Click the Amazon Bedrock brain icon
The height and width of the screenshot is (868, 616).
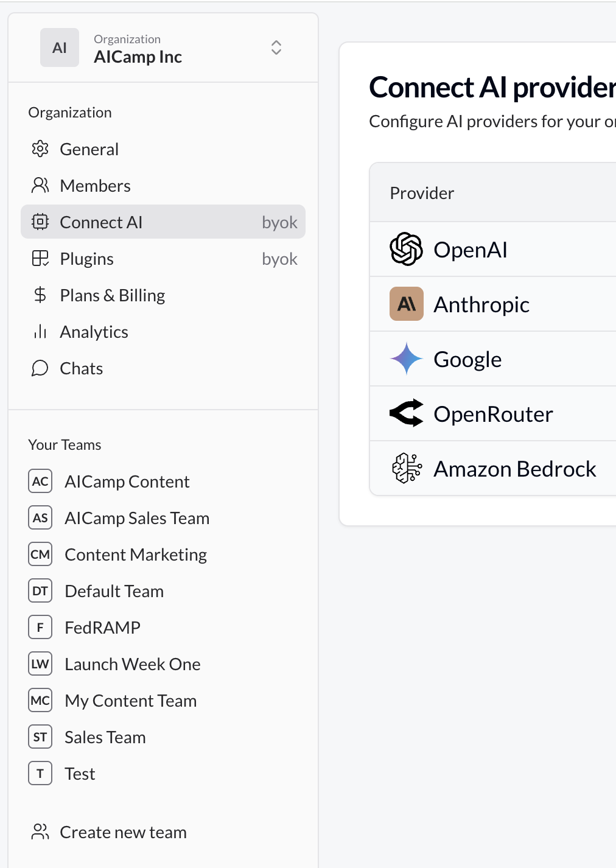[x=406, y=468]
